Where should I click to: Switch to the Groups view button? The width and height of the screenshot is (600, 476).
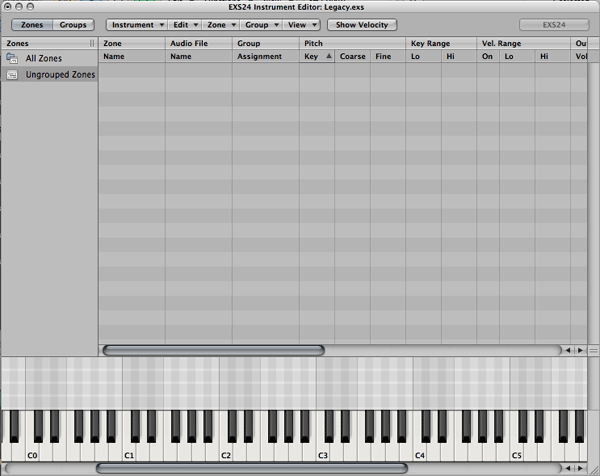tap(73, 25)
